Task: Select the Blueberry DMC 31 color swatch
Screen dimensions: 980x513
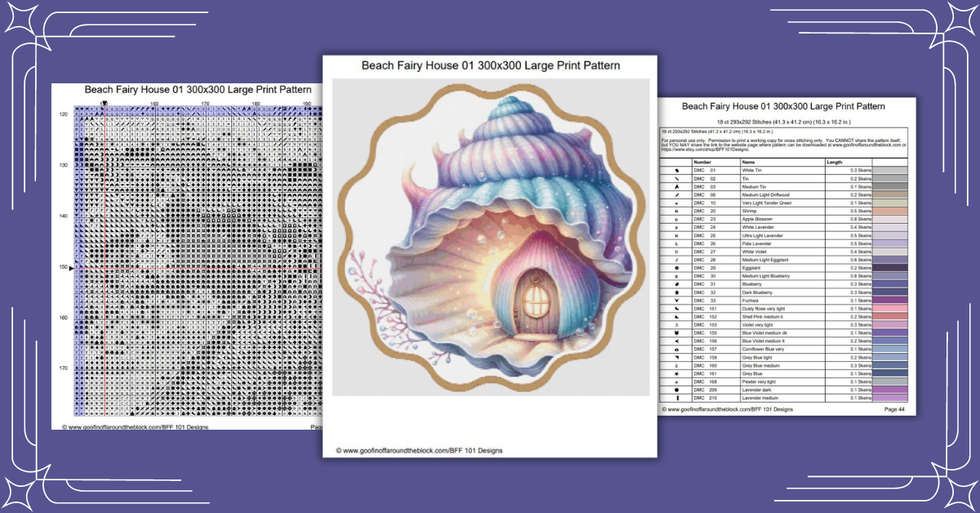Action: pyautogui.click(x=892, y=284)
